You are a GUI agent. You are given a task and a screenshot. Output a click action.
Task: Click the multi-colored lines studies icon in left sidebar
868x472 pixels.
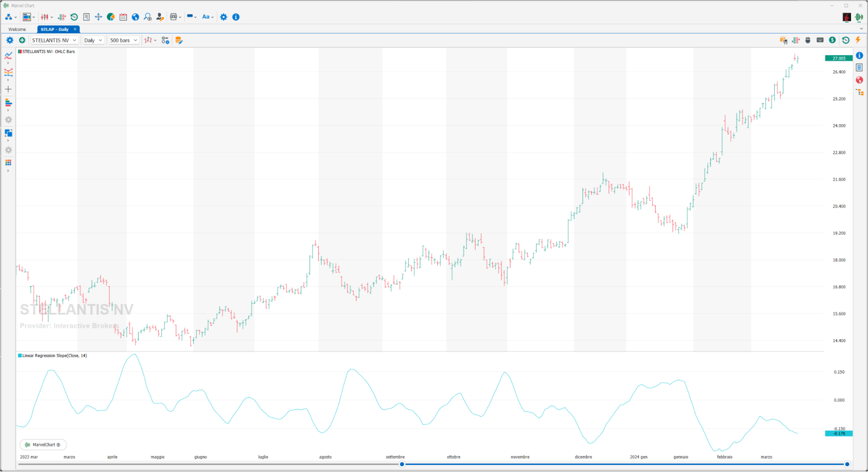(x=8, y=72)
